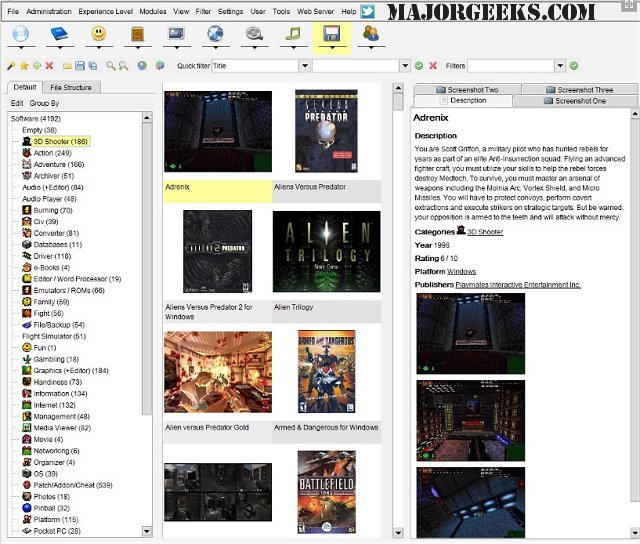Follow the 3D Shooter category link
This screenshot has width=640, height=544.
coord(484,232)
